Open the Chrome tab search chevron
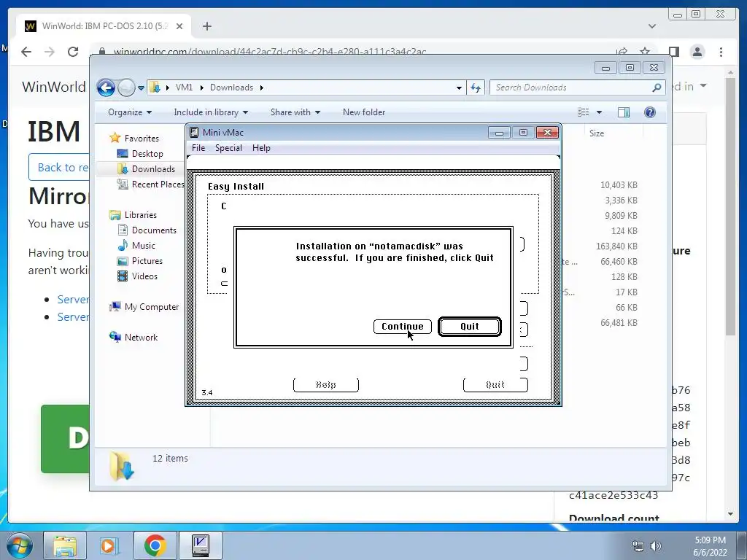The image size is (747, 560). click(651, 26)
